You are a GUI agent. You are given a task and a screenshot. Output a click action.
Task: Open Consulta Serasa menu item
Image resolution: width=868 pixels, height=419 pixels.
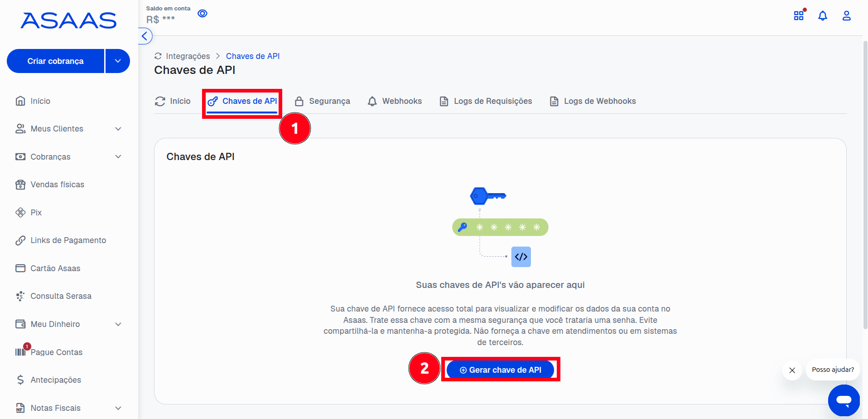(61, 296)
